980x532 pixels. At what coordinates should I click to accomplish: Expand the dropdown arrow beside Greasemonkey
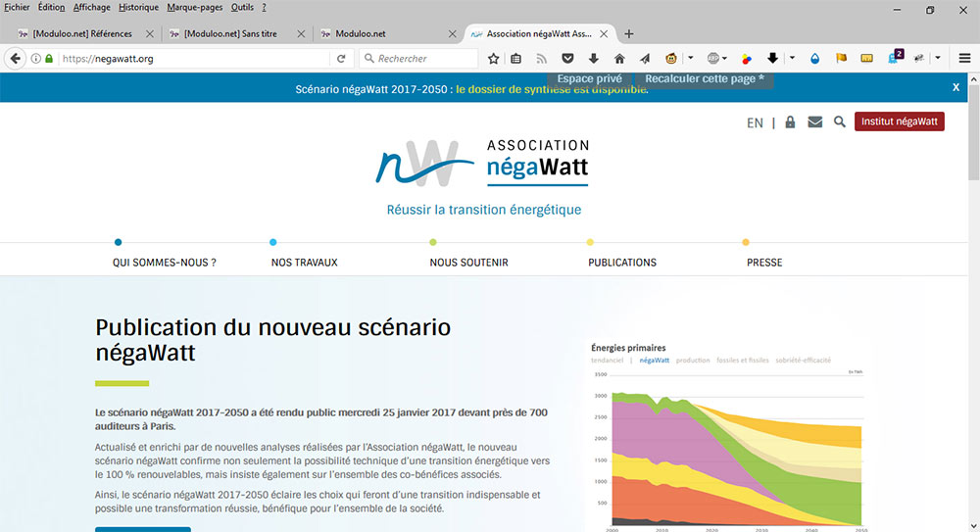(x=691, y=58)
